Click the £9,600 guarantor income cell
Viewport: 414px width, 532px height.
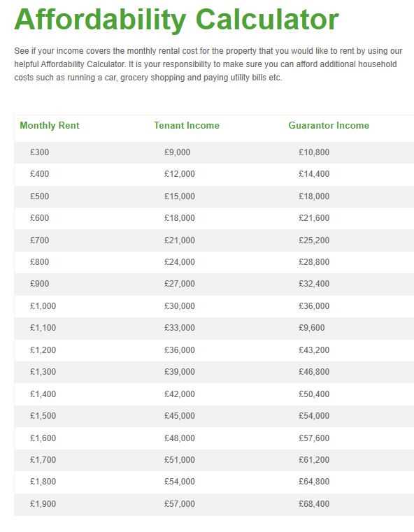(x=311, y=328)
